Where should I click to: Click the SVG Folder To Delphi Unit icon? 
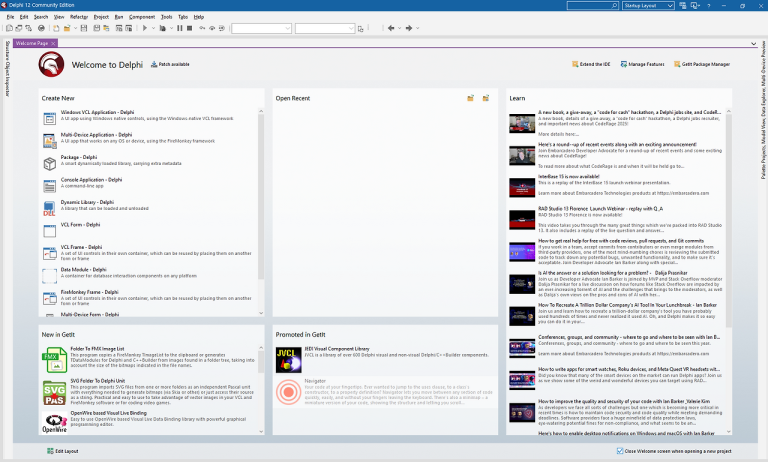(54, 392)
